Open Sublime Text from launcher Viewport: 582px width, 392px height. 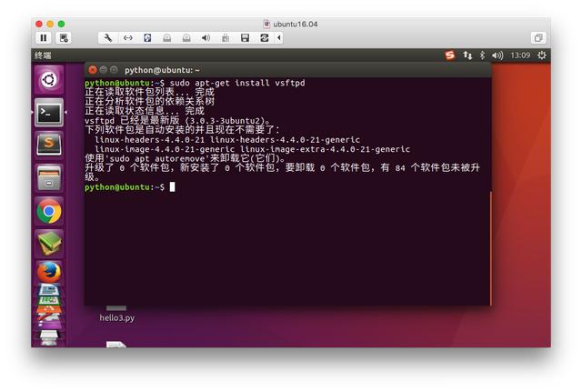coord(49,144)
